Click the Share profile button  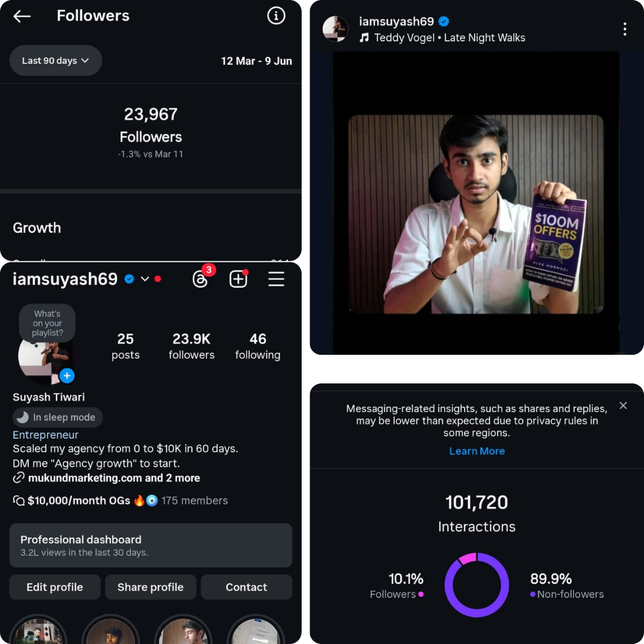pos(150,587)
